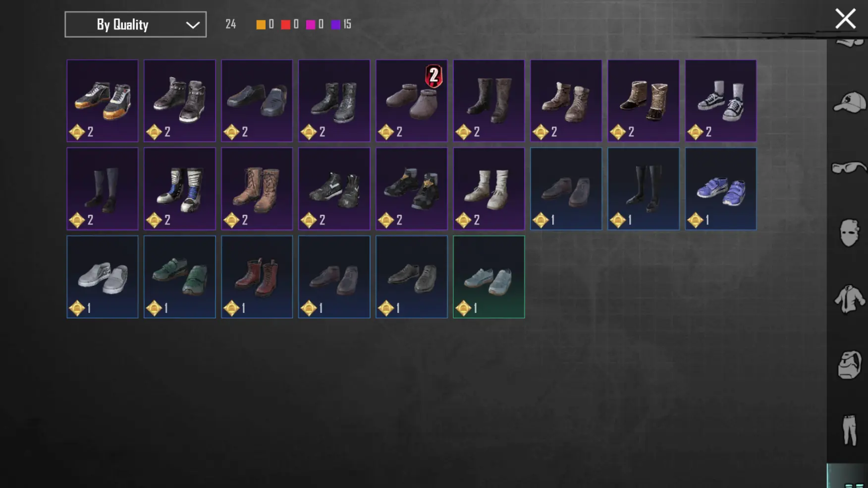Open the backpack category icon
The height and width of the screenshot is (488, 868).
point(849,365)
